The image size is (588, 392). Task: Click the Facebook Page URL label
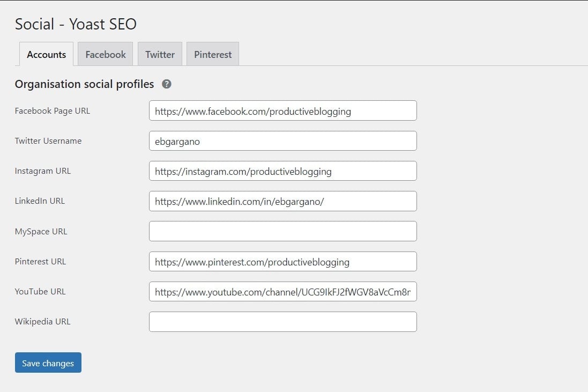53,111
